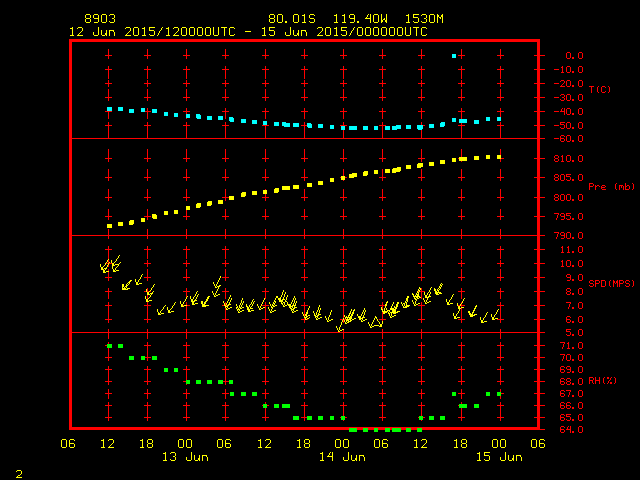Click the '0.0' temperature axis value
Image resolution: width=640 pixels, height=480 pixels.
(574, 56)
